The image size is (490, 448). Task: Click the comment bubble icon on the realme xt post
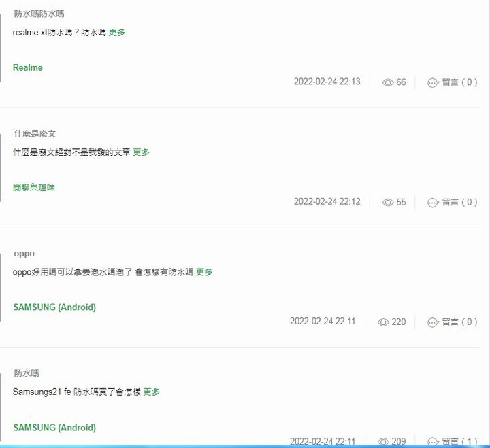(433, 83)
